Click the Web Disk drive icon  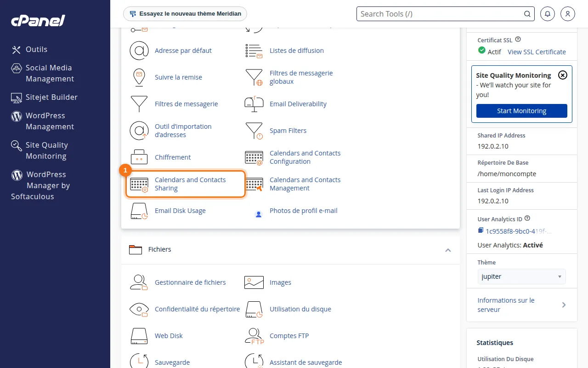coord(139,336)
